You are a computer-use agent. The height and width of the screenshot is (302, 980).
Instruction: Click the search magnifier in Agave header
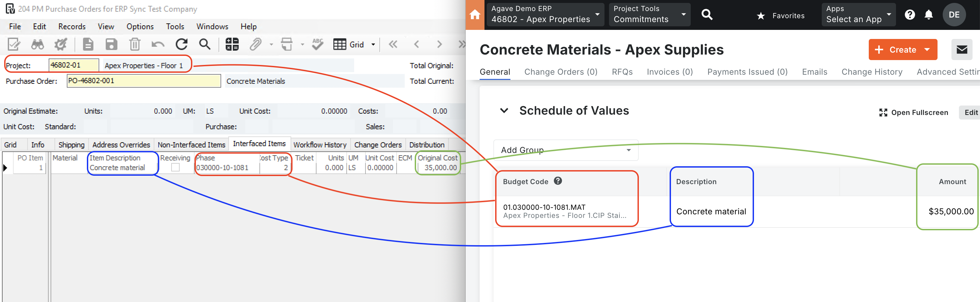coord(707,15)
